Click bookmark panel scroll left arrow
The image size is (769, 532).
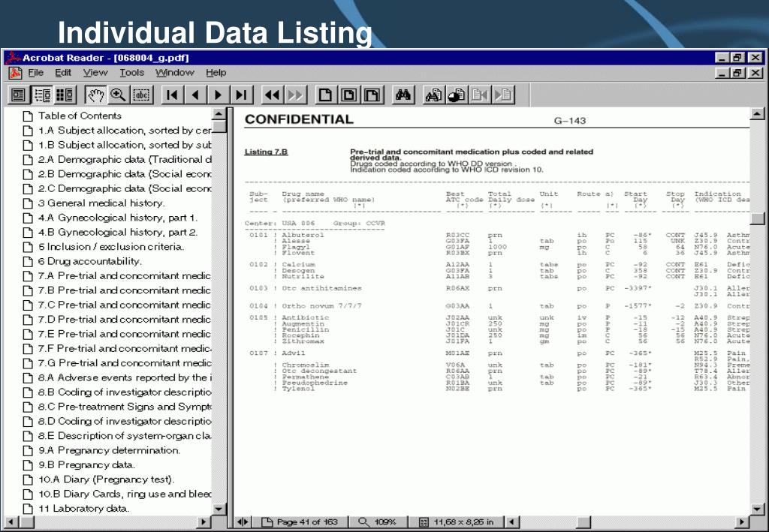[x=11, y=522]
